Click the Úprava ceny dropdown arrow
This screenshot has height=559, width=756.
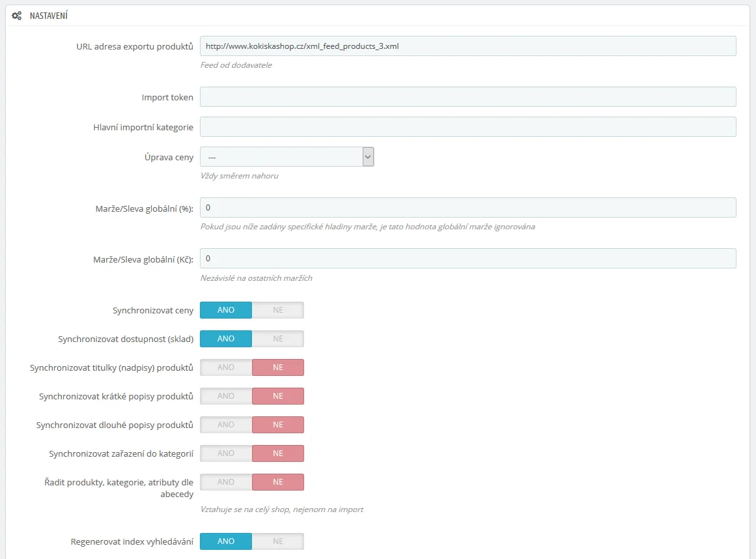click(368, 157)
